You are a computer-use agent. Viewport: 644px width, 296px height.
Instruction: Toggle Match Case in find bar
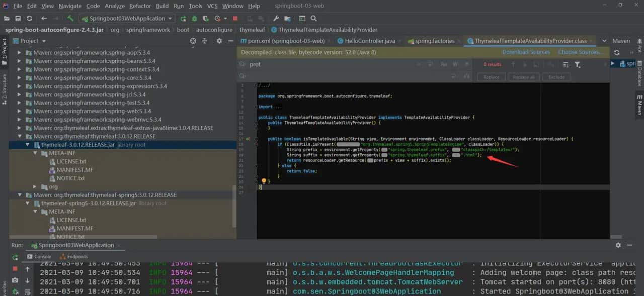point(443,64)
